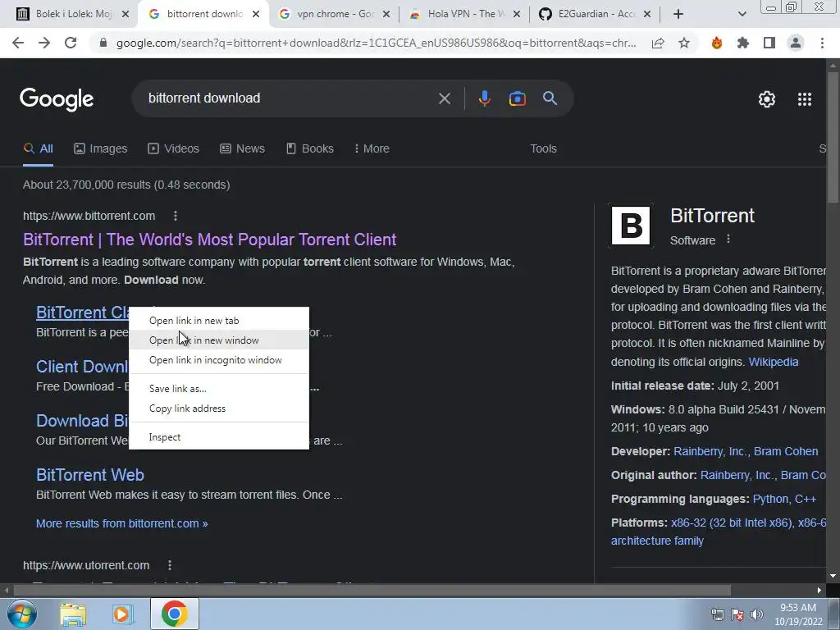840x630 pixels.
Task: Open the Wikipedia link in knowledge panel
Action: coord(773,362)
